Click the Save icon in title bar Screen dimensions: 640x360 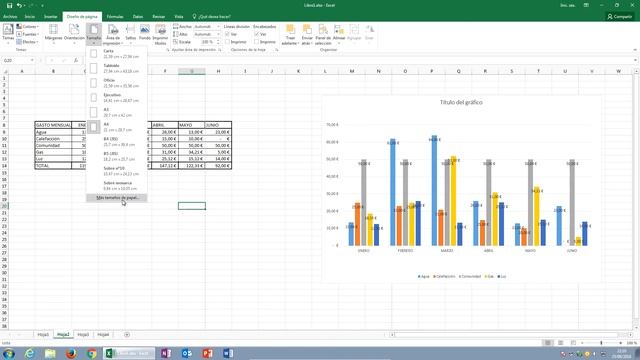click(9, 5)
